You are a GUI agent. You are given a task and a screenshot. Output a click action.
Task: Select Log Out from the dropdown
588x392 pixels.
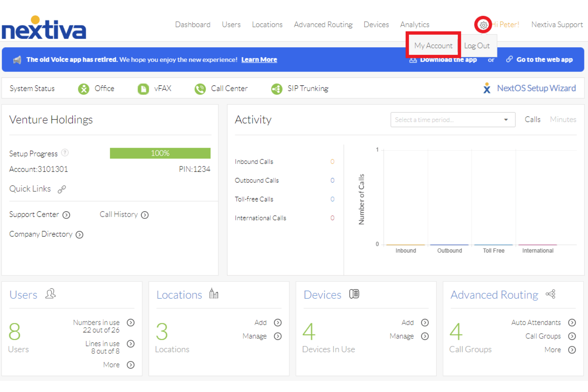tap(477, 46)
